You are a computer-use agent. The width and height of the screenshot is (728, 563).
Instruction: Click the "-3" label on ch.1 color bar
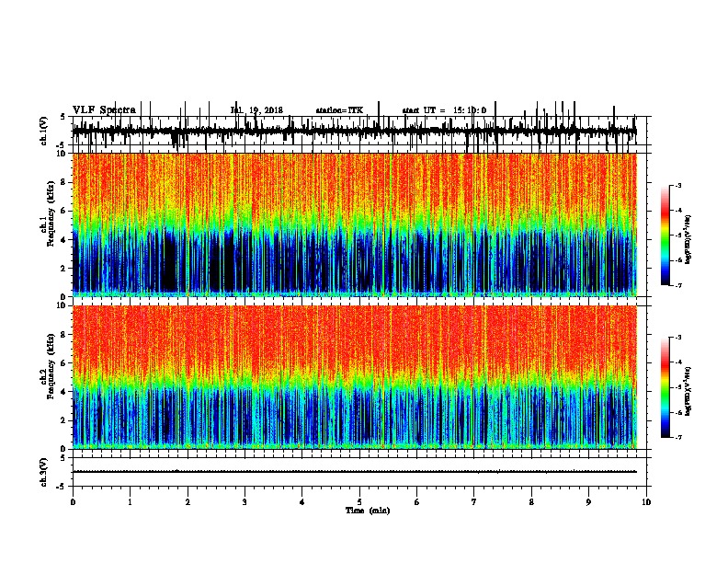677,186
